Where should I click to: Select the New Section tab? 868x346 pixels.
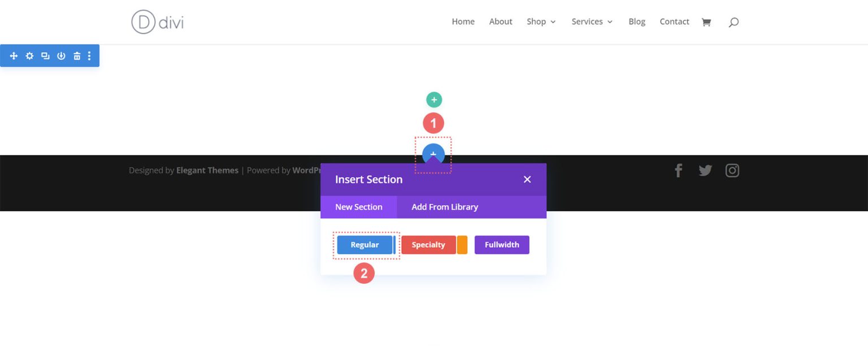[x=358, y=207]
